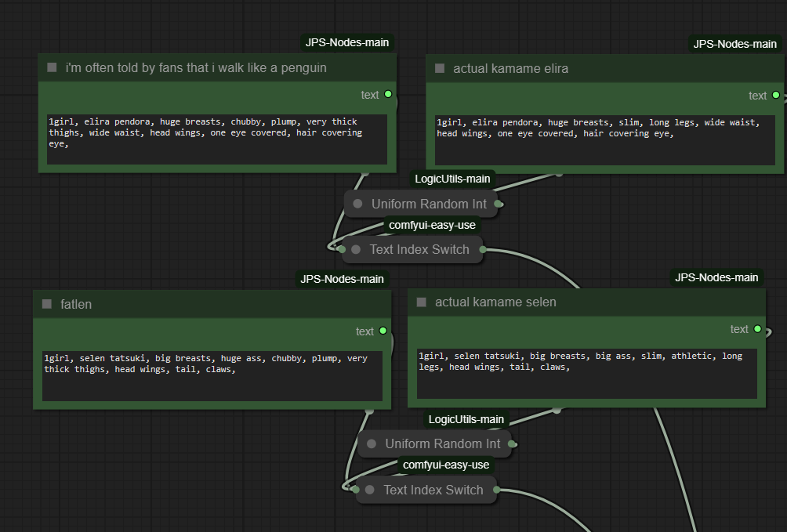Expand the Uniform Random Int node below elira nodes
Viewport: 787px width, 532px height.
pyautogui.click(x=358, y=204)
